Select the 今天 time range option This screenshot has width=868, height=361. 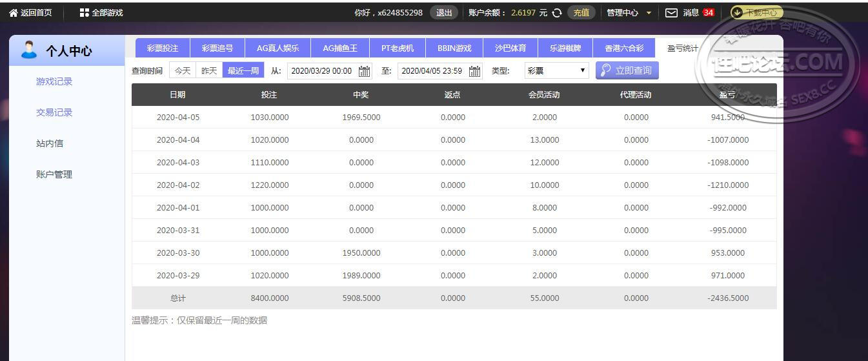tap(183, 71)
